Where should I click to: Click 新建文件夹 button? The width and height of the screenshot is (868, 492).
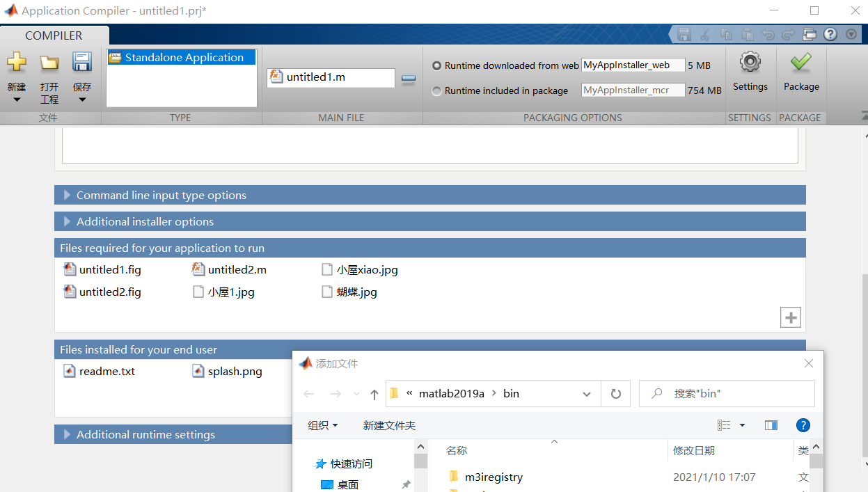click(389, 425)
